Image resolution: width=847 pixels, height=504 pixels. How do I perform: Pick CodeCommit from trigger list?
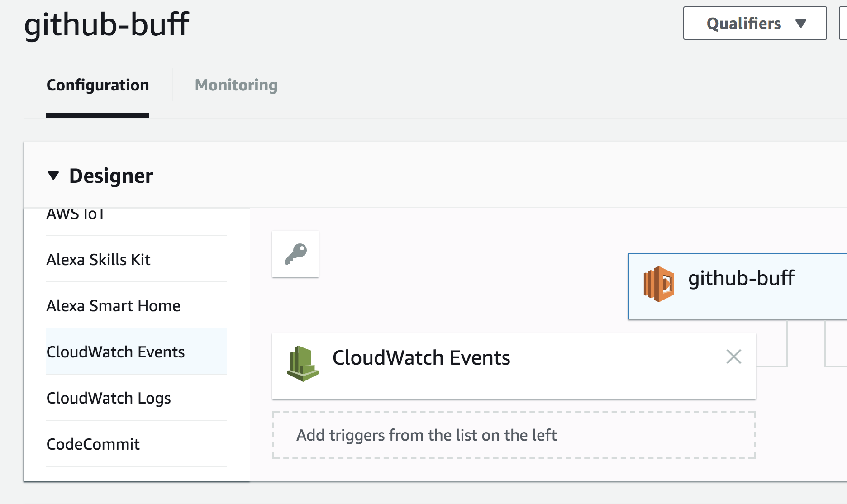coord(93,444)
